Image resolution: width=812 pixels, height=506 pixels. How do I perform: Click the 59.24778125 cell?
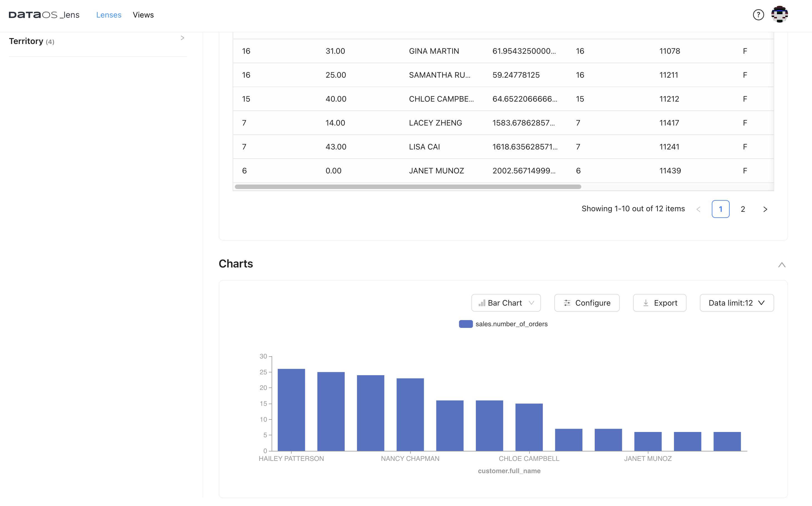click(516, 75)
